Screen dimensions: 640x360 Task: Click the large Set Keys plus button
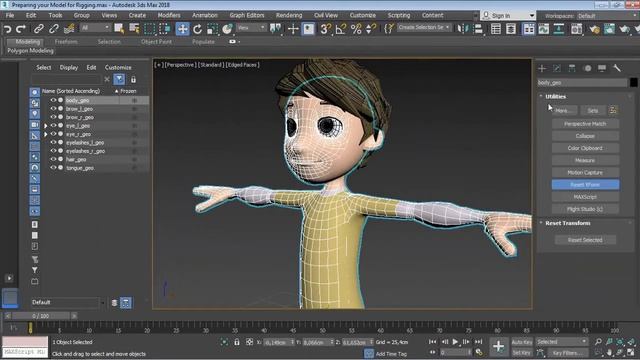[498, 347]
